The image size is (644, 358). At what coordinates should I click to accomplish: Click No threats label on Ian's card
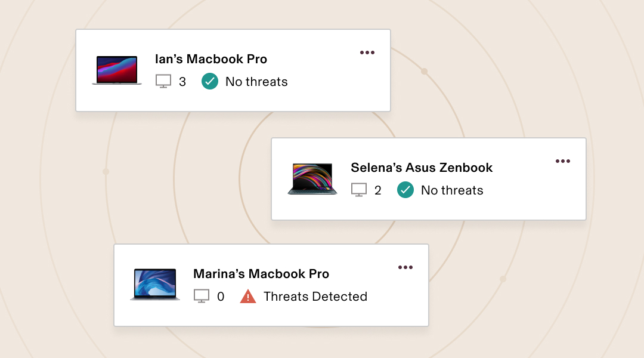[x=256, y=82]
